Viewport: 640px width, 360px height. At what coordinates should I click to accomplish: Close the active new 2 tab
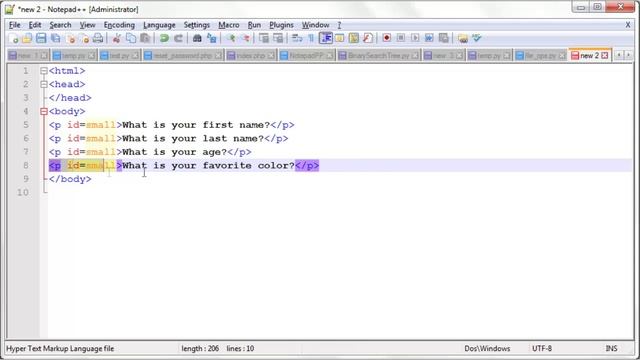click(604, 56)
